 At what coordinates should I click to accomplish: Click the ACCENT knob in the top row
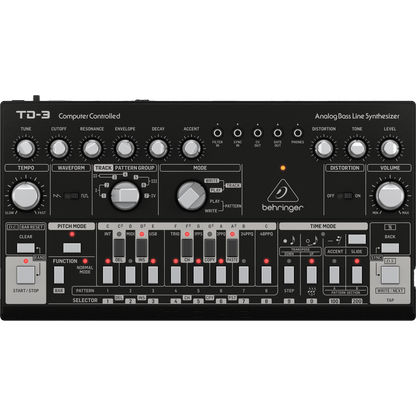click(x=191, y=148)
